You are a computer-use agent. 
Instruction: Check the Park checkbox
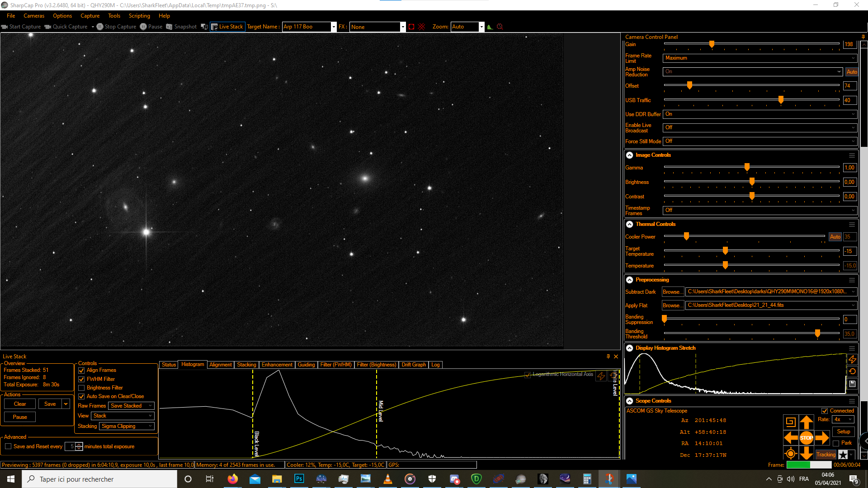(836, 443)
